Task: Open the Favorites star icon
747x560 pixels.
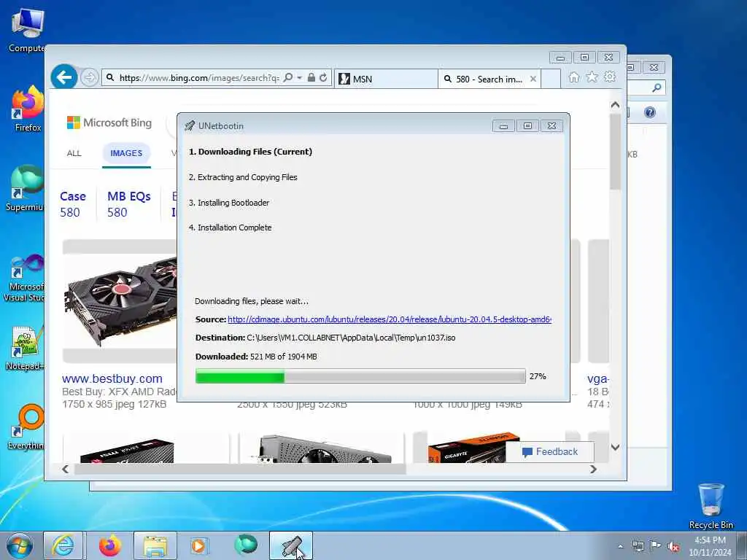Action: [592, 77]
